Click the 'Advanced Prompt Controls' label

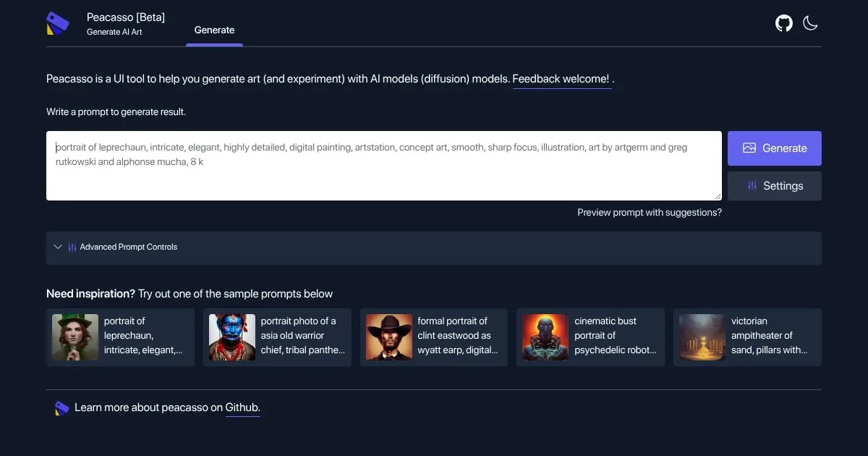(129, 247)
